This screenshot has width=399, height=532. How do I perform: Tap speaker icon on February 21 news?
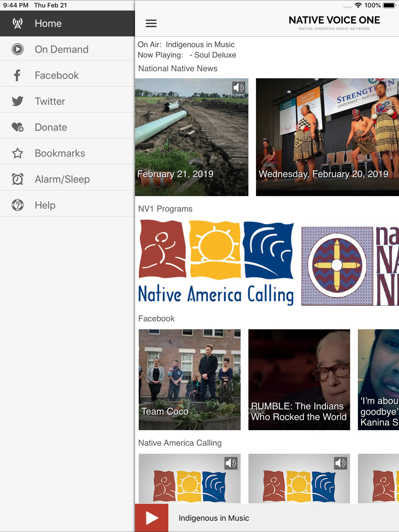point(238,88)
